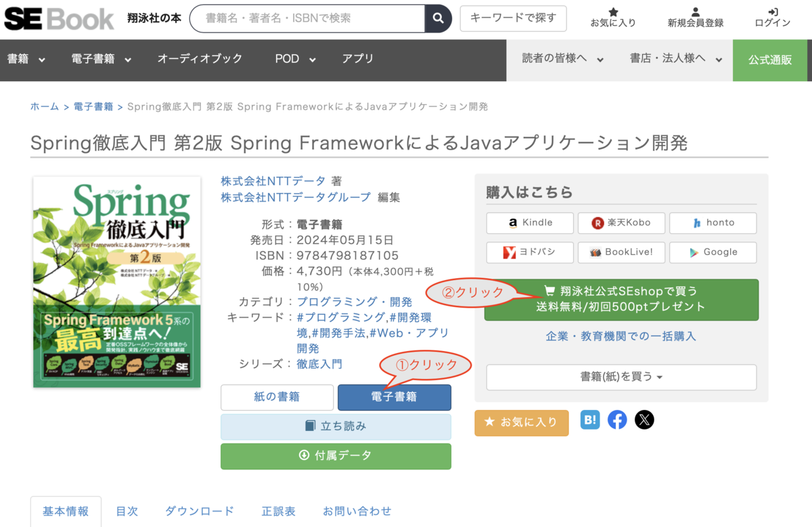Open 企業・教育機関での一括購入 link
Viewport: 812px width, 527px height.
tap(621, 336)
